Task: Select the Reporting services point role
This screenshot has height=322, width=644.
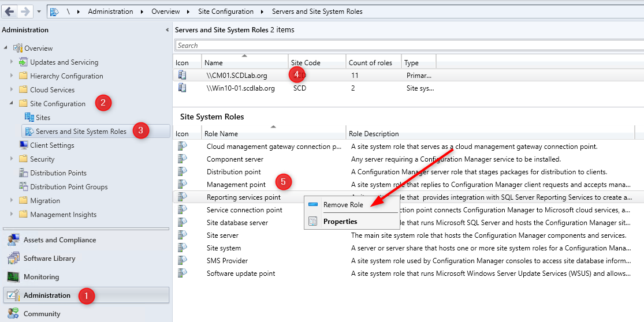Action: [x=408, y=197]
